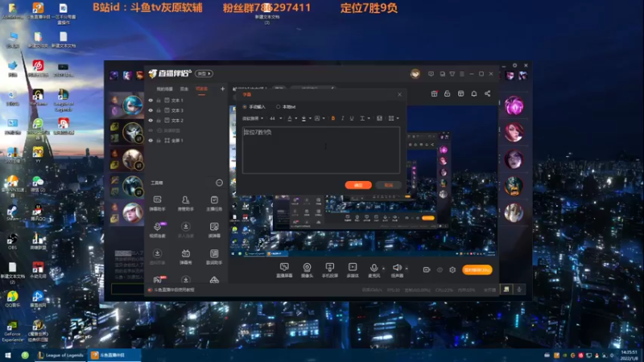
Task: Click the lock icon in preview toolbar
Action: tap(448, 93)
